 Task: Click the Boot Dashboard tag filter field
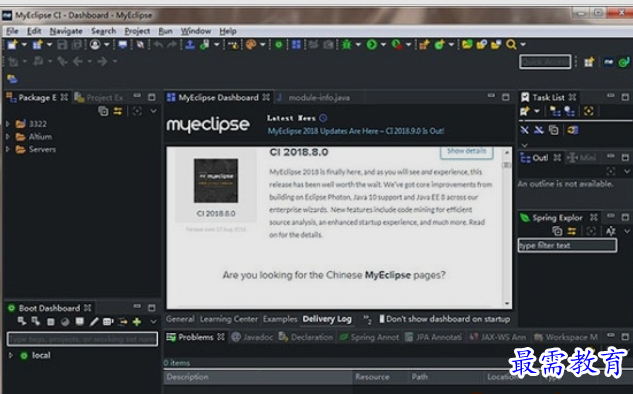82,339
